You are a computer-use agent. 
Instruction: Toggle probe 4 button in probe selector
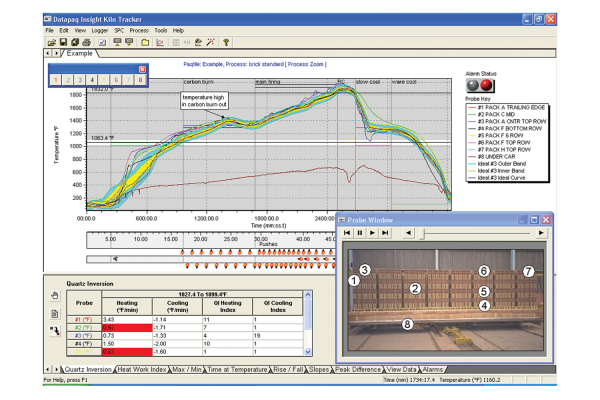[x=92, y=79]
